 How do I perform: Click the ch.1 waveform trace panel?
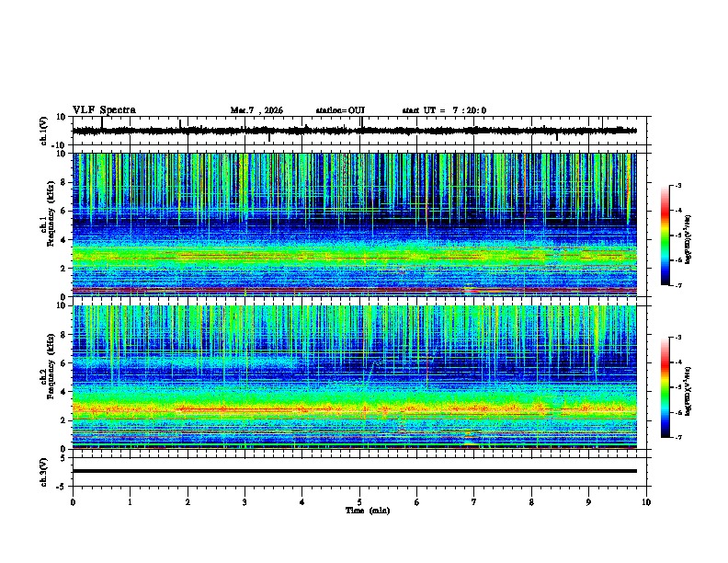[361, 131]
